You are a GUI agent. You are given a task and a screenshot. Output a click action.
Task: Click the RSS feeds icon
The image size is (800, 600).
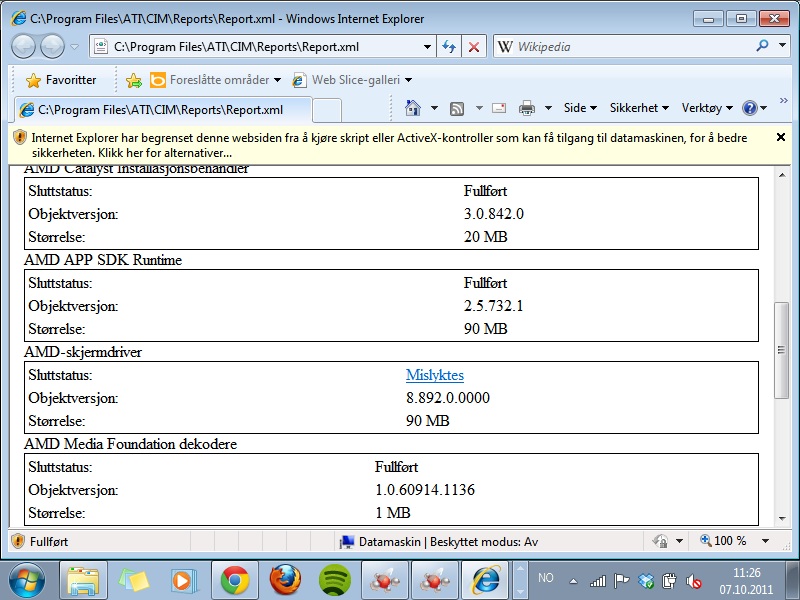457,108
